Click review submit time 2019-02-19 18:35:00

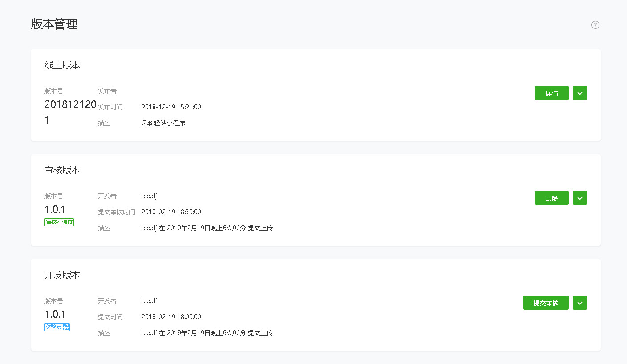(171, 212)
